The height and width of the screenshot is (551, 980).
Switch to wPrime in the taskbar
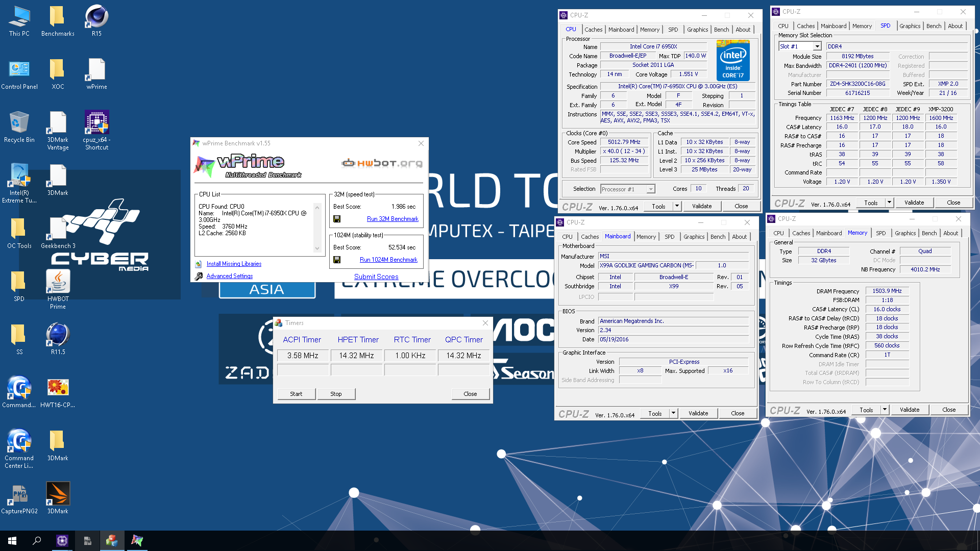(x=137, y=541)
